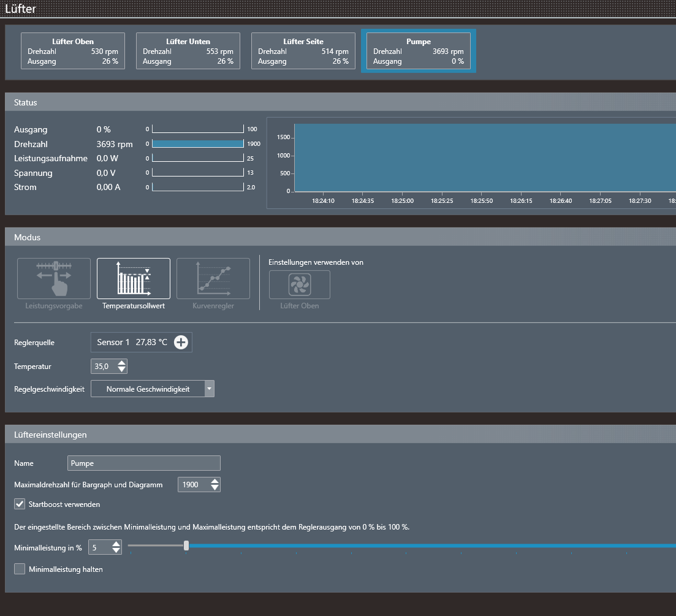Enable Minimalleistung halten checkbox

(x=20, y=569)
